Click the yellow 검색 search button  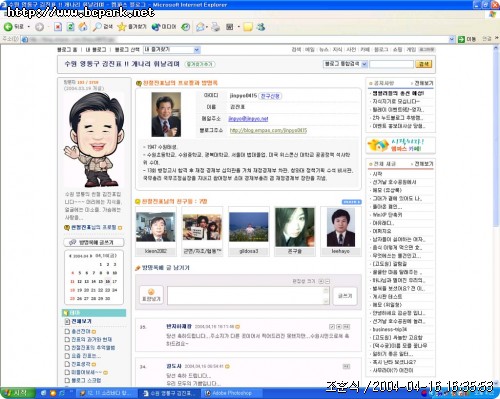pos(424,64)
